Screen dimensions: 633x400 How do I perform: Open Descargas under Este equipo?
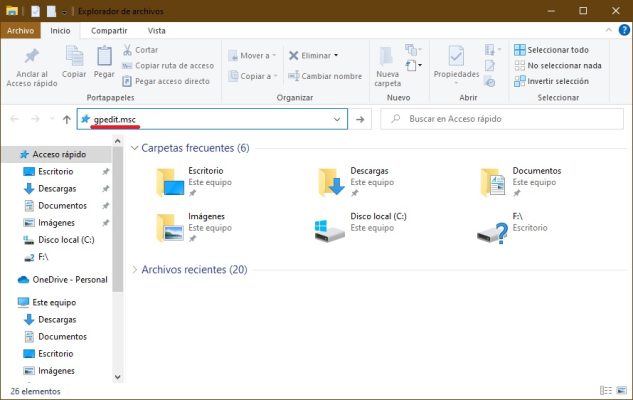coord(57,320)
